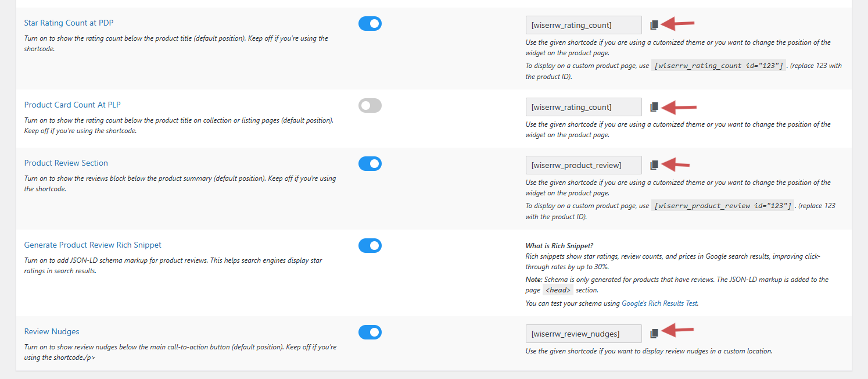
Task: Copy the wiserrw_review_nudges shortcode
Action: pos(654,334)
